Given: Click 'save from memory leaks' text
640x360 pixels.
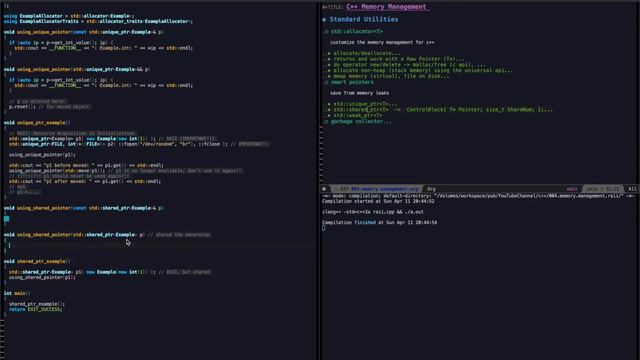Looking at the screenshot, I should pyautogui.click(x=359, y=93).
